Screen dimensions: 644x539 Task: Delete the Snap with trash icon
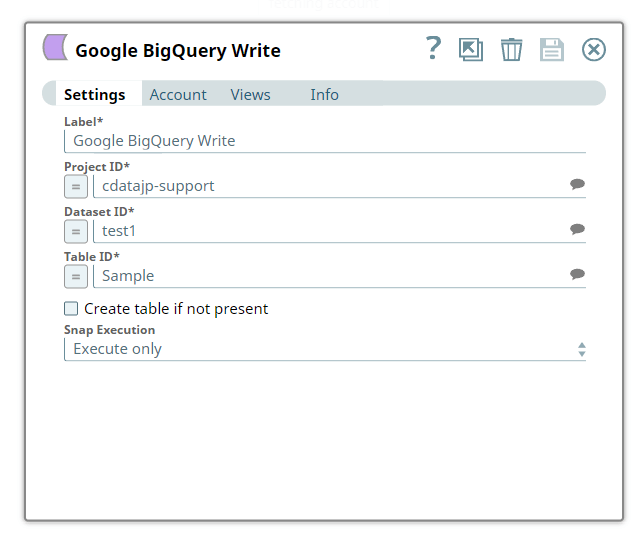pos(511,49)
